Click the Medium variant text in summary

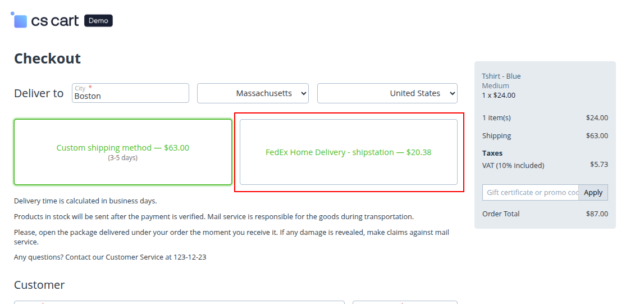(x=495, y=86)
